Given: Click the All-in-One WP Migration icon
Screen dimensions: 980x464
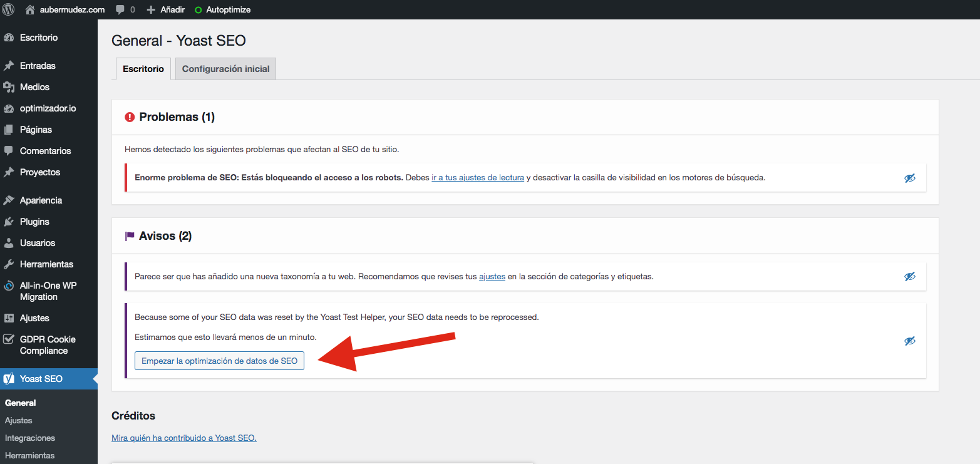Looking at the screenshot, I should (9, 286).
